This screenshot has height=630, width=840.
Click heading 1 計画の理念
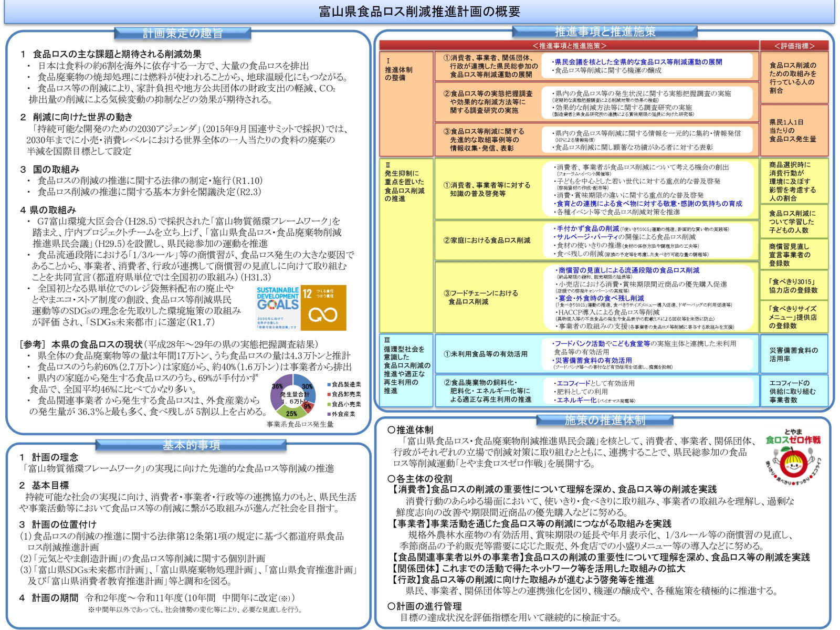[x=48, y=457]
